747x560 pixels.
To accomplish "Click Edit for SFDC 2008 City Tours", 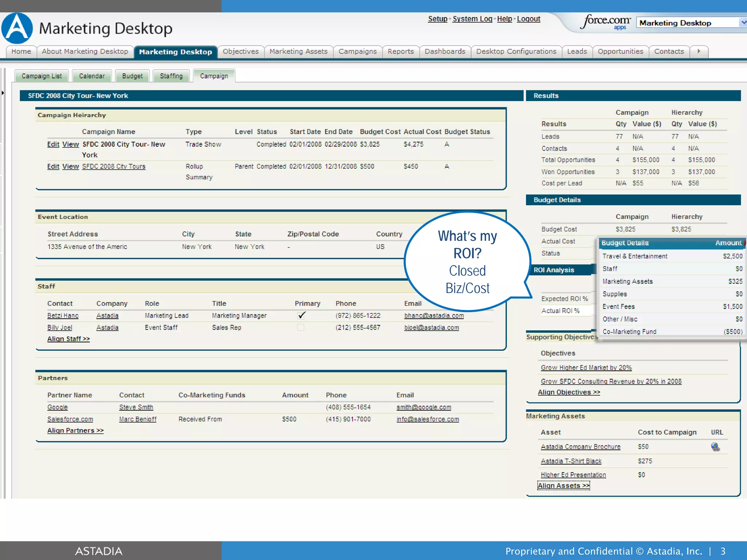I will pos(53,166).
